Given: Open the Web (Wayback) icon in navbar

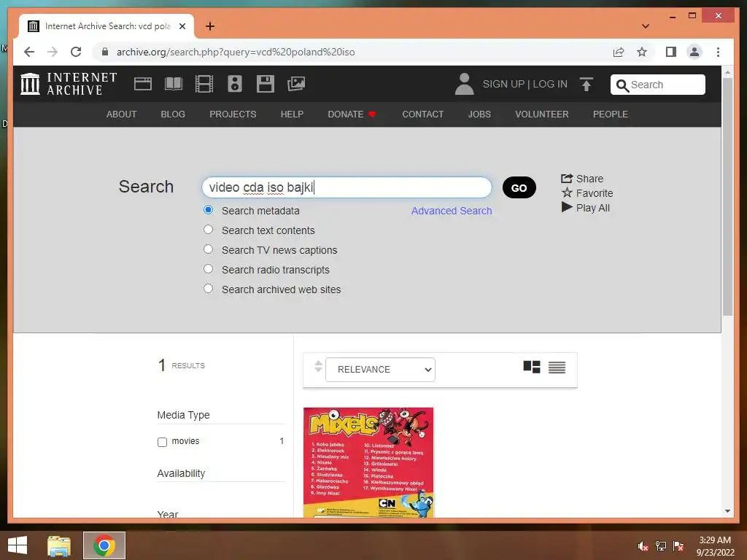Looking at the screenshot, I should tap(143, 84).
